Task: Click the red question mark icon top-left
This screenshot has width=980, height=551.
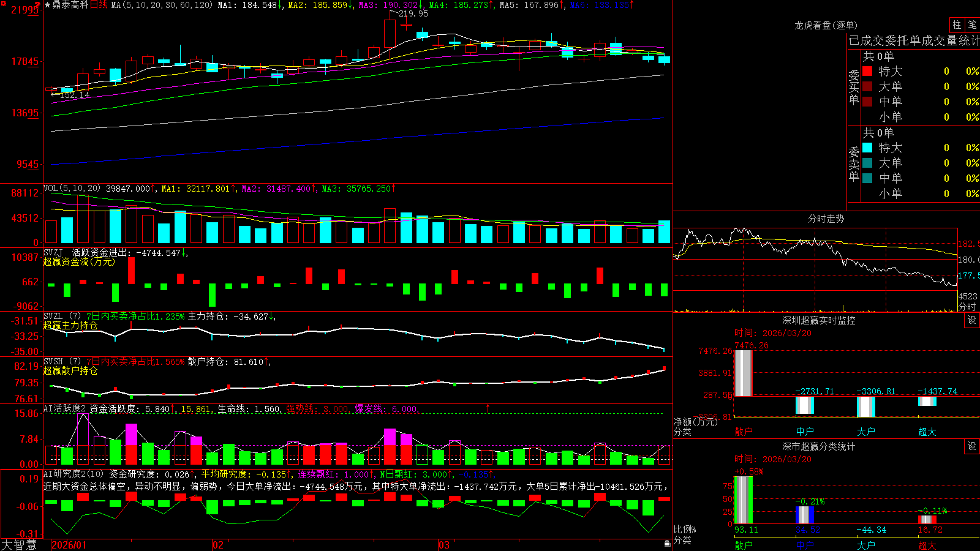Action: [x=38, y=5]
